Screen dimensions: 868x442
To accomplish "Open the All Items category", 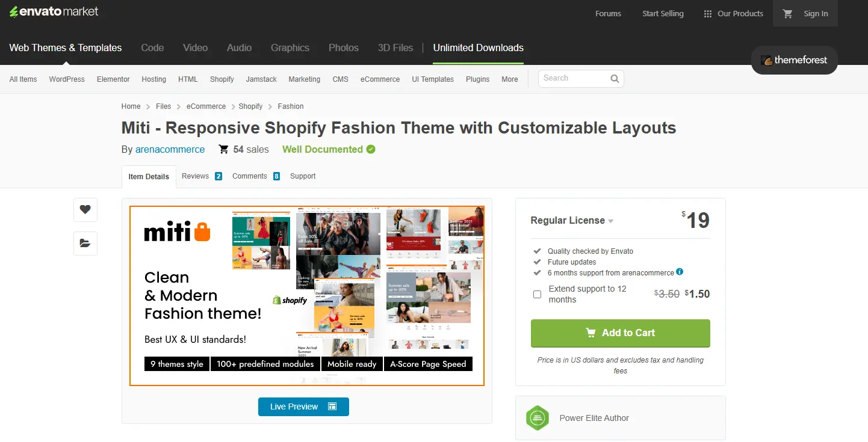I will (23, 79).
